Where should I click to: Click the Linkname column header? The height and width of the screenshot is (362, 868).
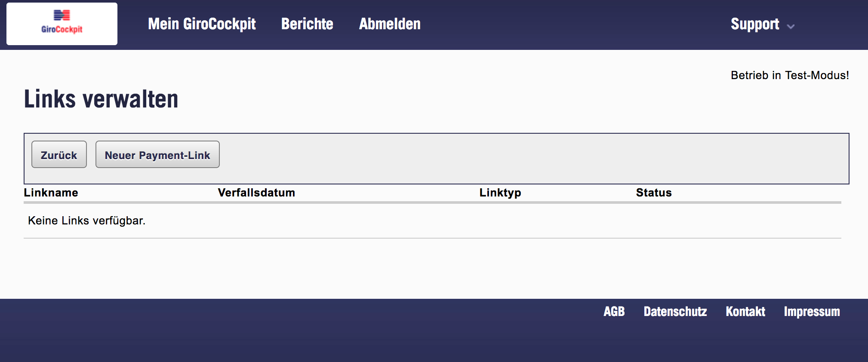point(51,193)
